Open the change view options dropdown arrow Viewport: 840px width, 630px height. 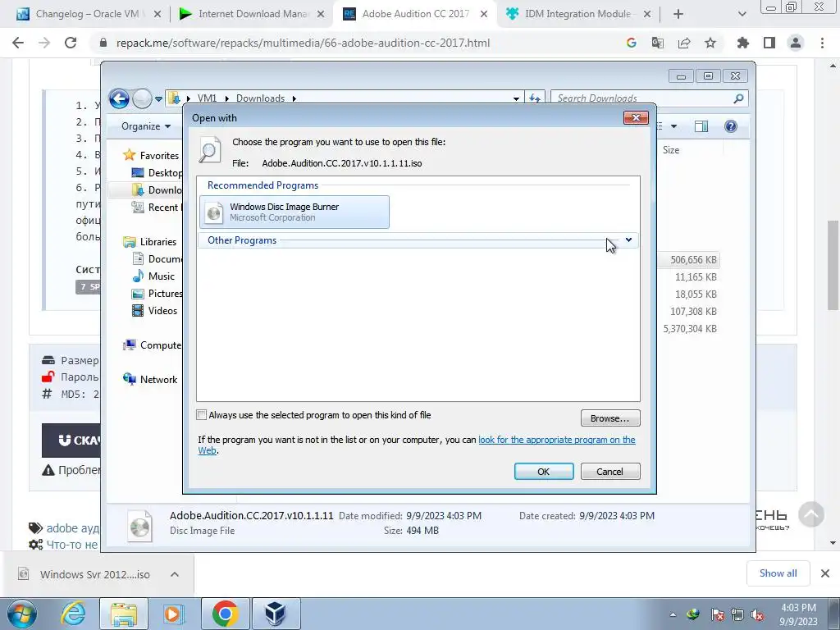coord(674,126)
